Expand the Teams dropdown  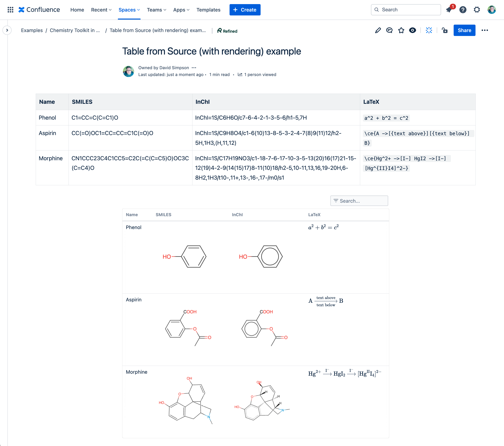[156, 10]
